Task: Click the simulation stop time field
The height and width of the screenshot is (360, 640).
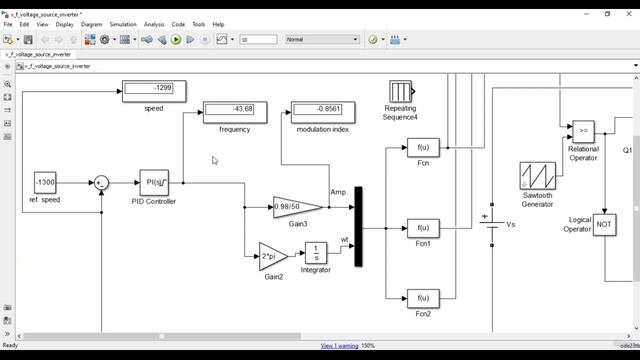Action: (x=258, y=40)
